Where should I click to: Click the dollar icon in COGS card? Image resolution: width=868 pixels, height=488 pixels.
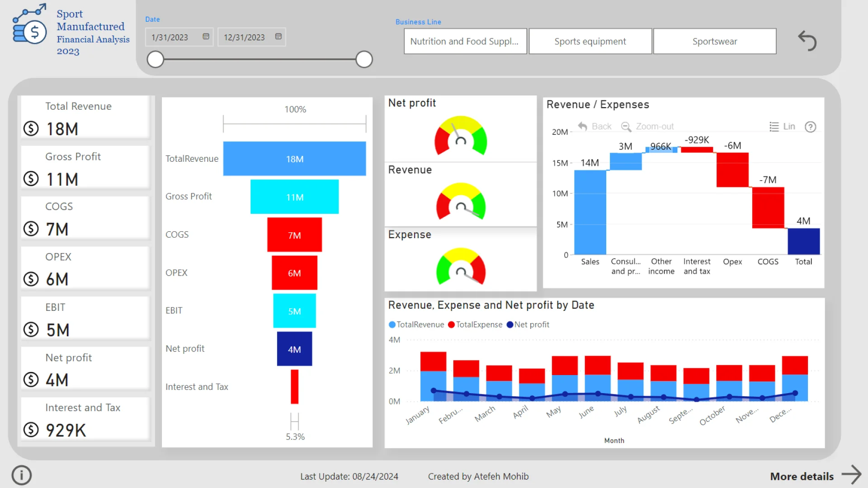click(31, 229)
